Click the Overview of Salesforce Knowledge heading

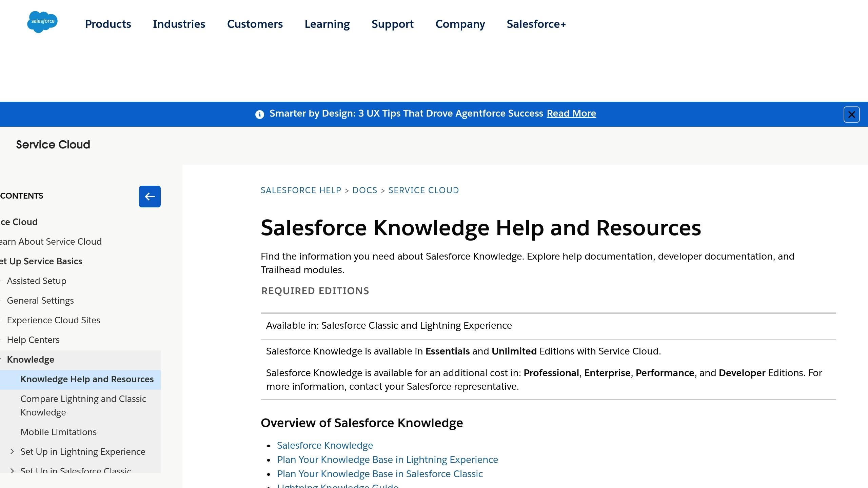pos(362,423)
